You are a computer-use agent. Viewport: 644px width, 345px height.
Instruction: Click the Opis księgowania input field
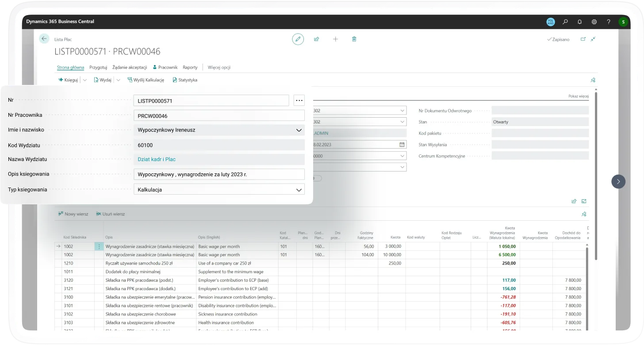[219, 174]
